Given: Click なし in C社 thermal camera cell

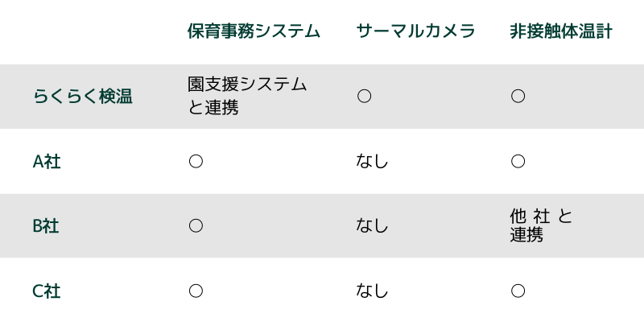Looking at the screenshot, I should tap(372, 291).
